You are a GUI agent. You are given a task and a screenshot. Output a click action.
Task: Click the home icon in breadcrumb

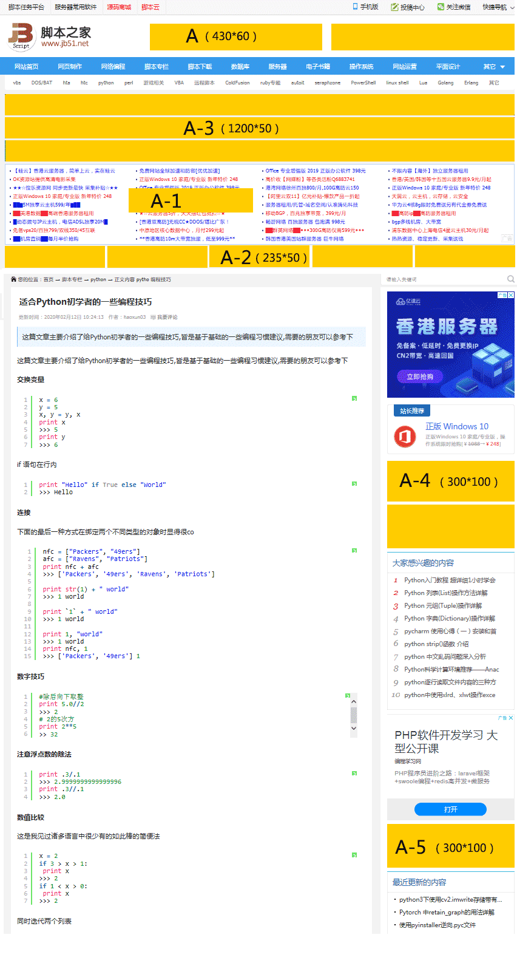13,279
